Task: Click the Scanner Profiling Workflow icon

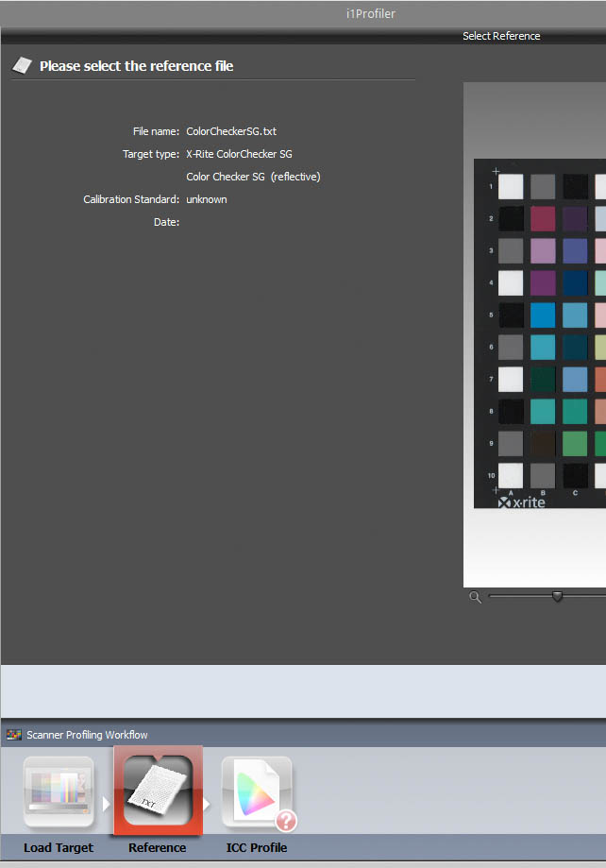Action: click(x=14, y=735)
